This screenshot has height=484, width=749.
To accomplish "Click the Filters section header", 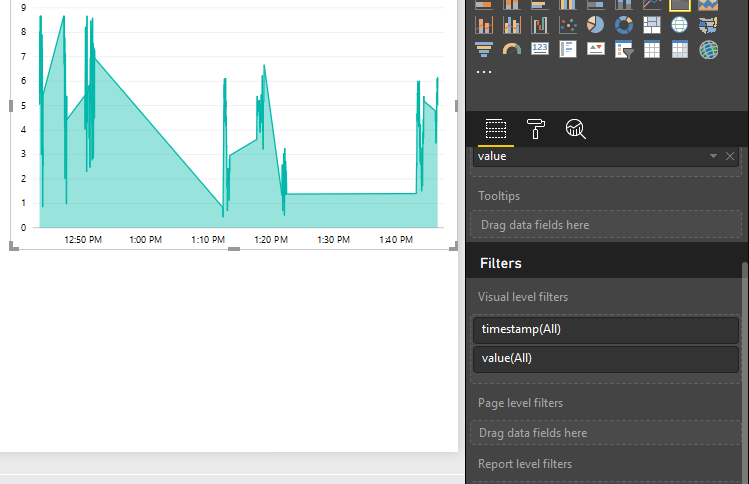I will (x=501, y=263).
